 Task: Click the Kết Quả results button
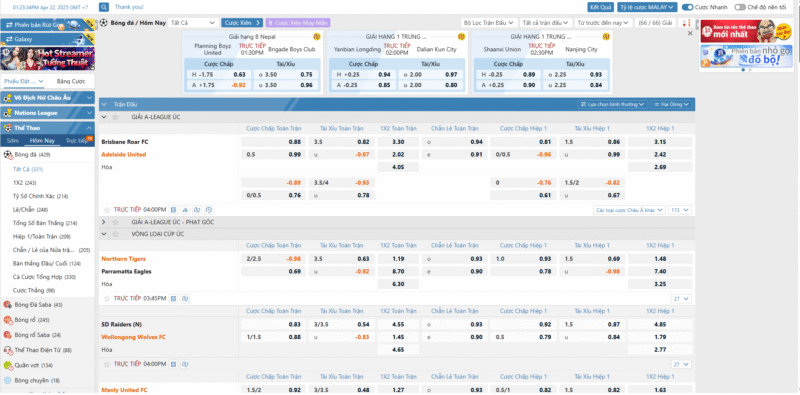(x=601, y=7)
